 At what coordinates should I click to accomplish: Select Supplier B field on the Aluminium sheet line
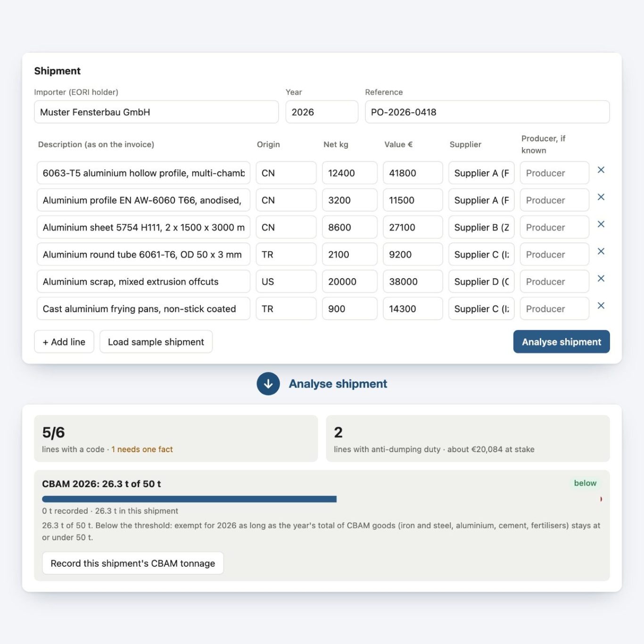[x=481, y=227]
